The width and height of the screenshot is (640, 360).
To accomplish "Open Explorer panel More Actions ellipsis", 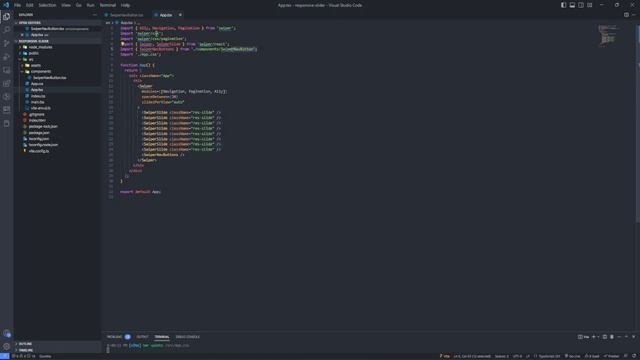I will tap(95, 15).
